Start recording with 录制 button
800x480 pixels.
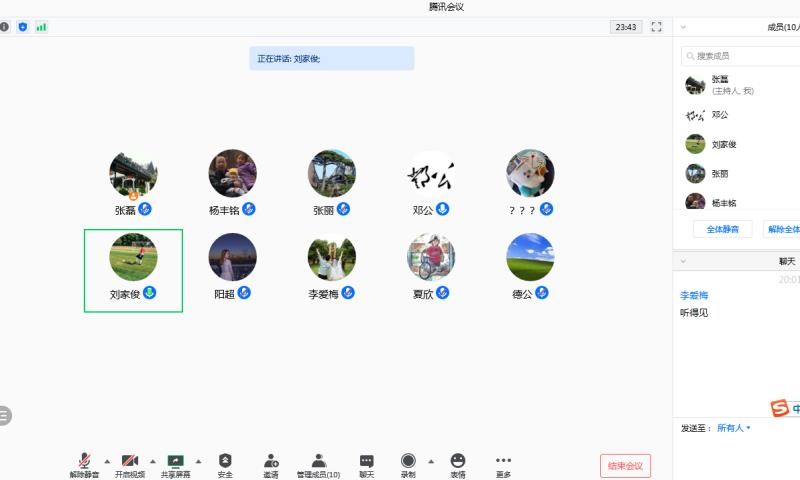coord(408,464)
